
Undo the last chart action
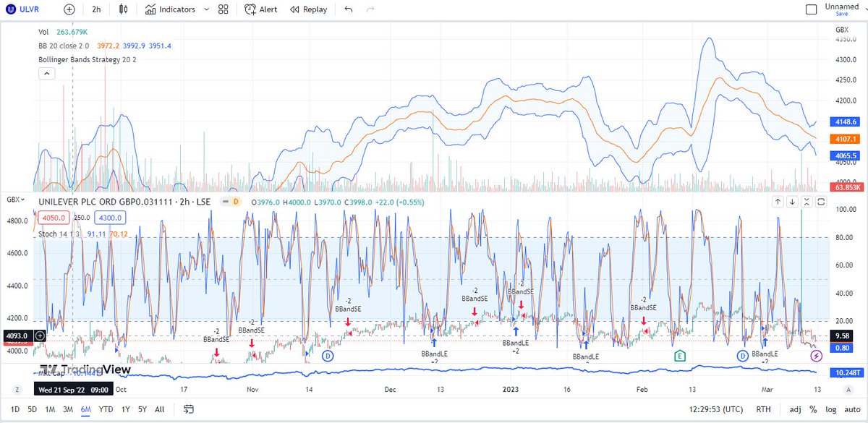[349, 9]
